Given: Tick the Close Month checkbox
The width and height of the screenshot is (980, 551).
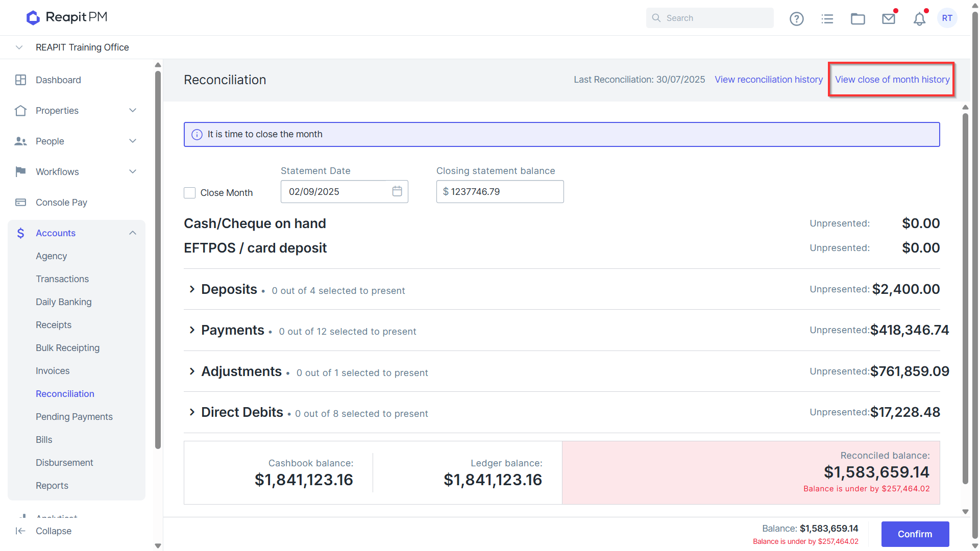Looking at the screenshot, I should (189, 193).
